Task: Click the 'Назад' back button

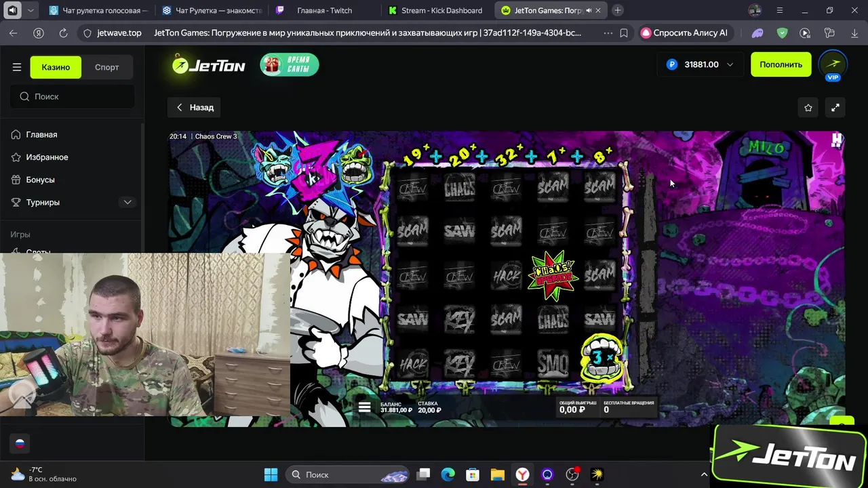Action: click(195, 107)
